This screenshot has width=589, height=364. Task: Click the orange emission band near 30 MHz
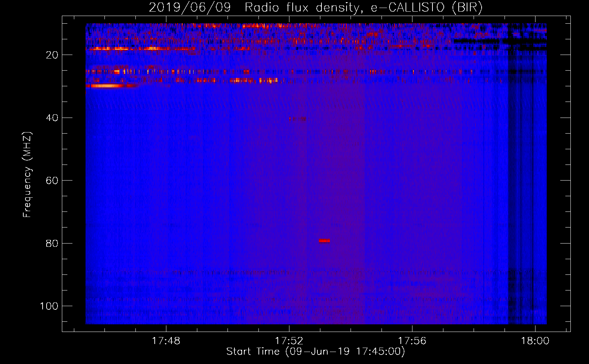coord(112,86)
